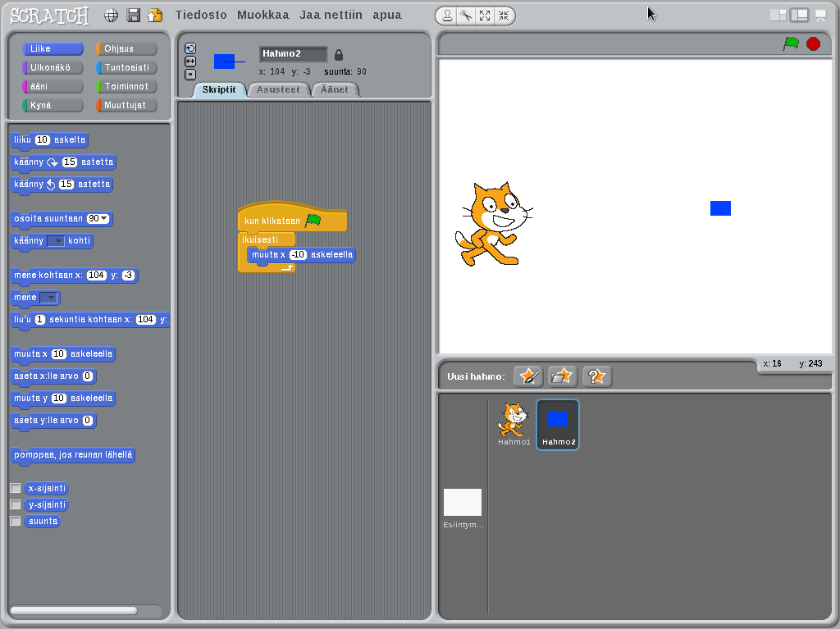Open the Jaa nettiin menu
The image size is (840, 629).
(x=331, y=15)
